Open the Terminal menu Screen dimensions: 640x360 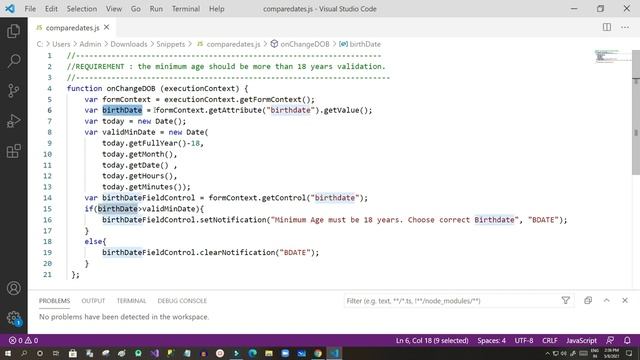[186, 9]
